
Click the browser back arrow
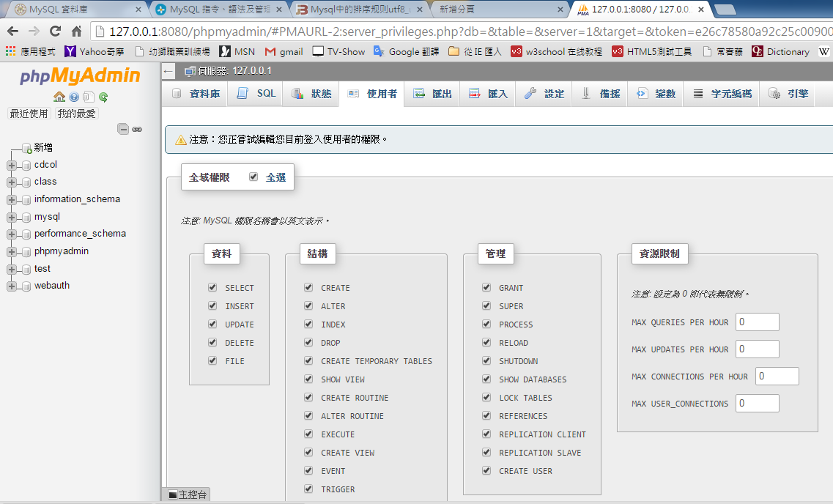coord(12,31)
